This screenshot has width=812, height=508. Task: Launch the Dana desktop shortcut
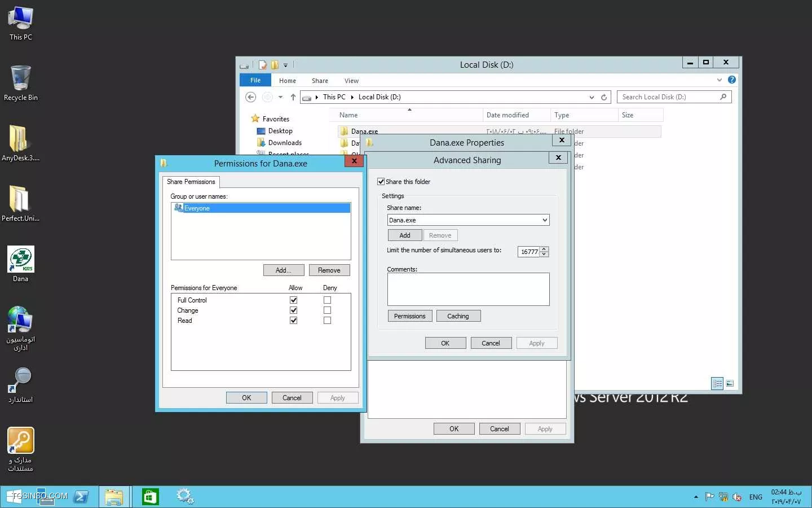pyautogui.click(x=21, y=264)
